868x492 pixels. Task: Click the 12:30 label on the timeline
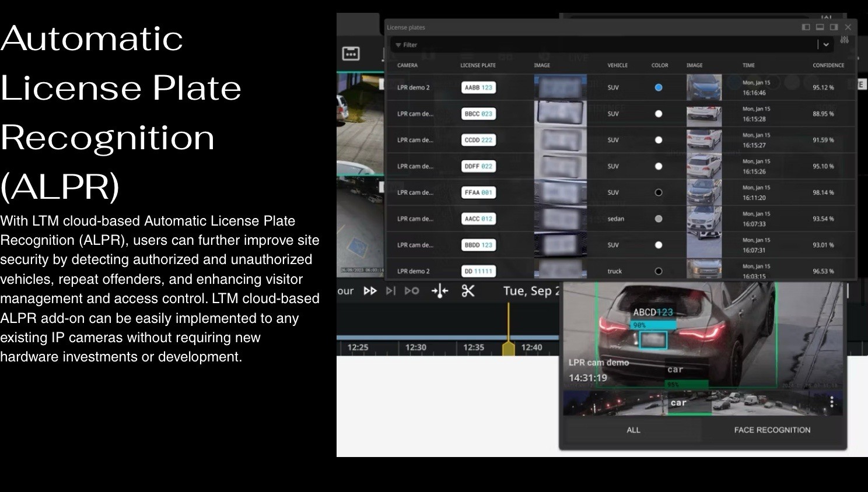[415, 347]
